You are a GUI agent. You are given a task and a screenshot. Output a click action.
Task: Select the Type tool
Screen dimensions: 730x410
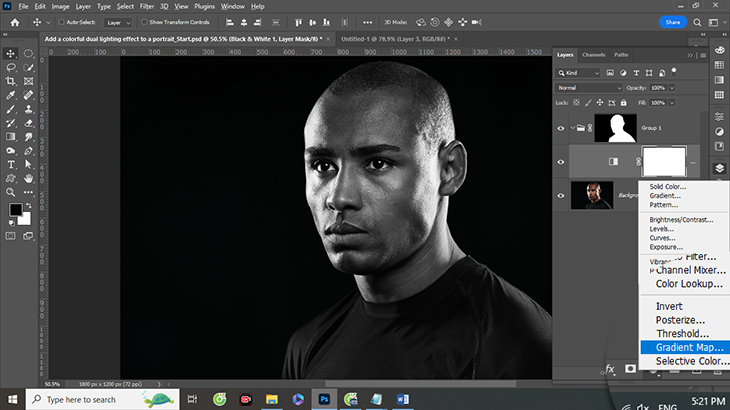(11, 164)
